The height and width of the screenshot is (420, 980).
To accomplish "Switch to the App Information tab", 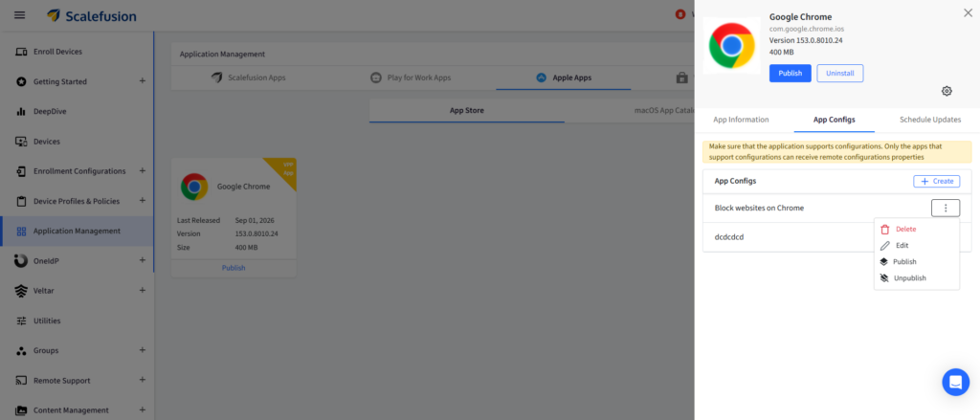I will tap(741, 120).
